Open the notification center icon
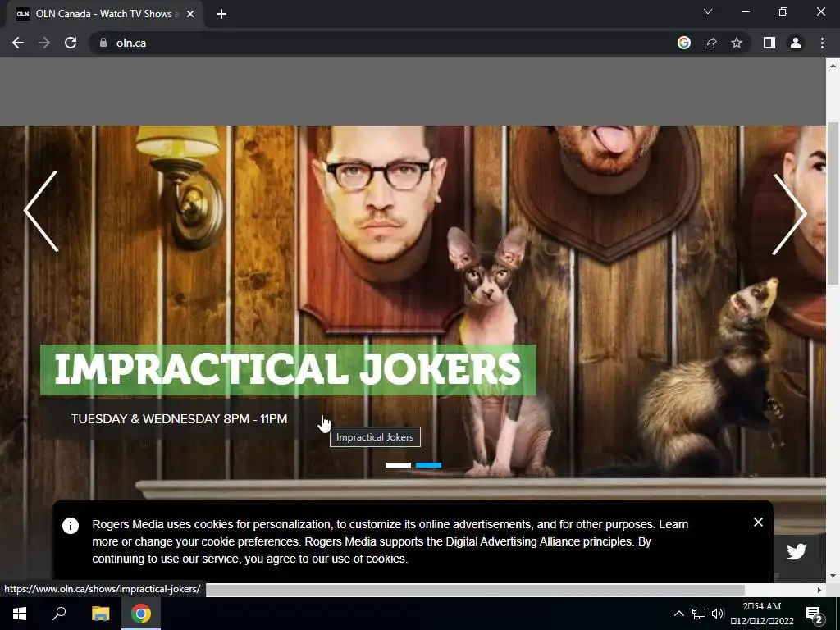 click(x=815, y=614)
